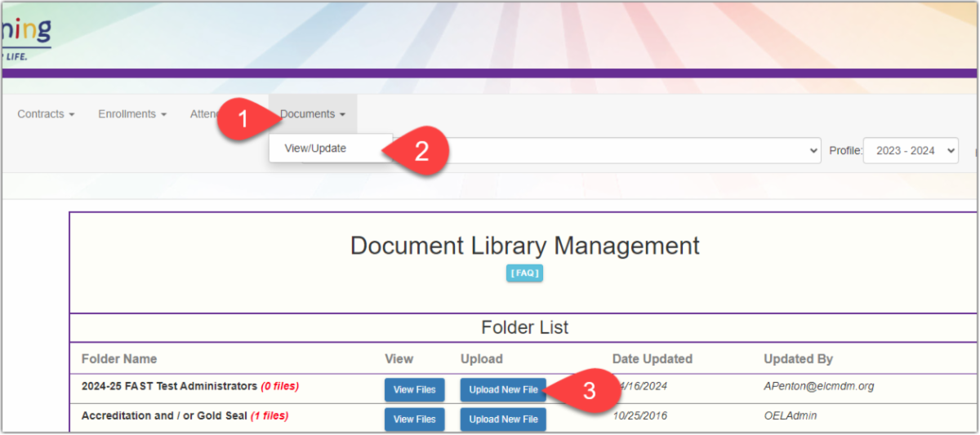980x435 pixels.
Task: Select the View/Update menu entry
Action: tap(315, 149)
